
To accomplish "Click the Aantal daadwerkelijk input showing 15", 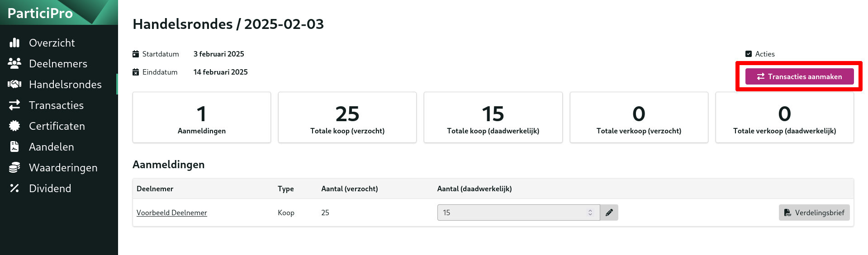I will point(518,212).
